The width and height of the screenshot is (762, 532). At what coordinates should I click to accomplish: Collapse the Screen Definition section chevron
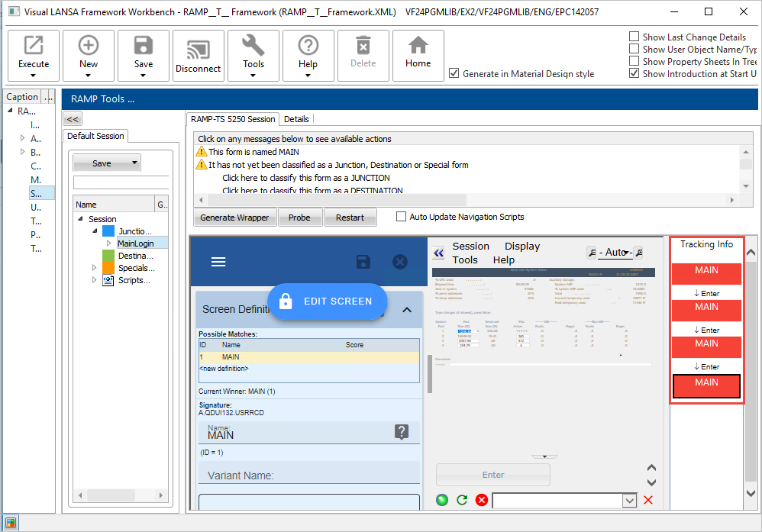[x=407, y=310]
